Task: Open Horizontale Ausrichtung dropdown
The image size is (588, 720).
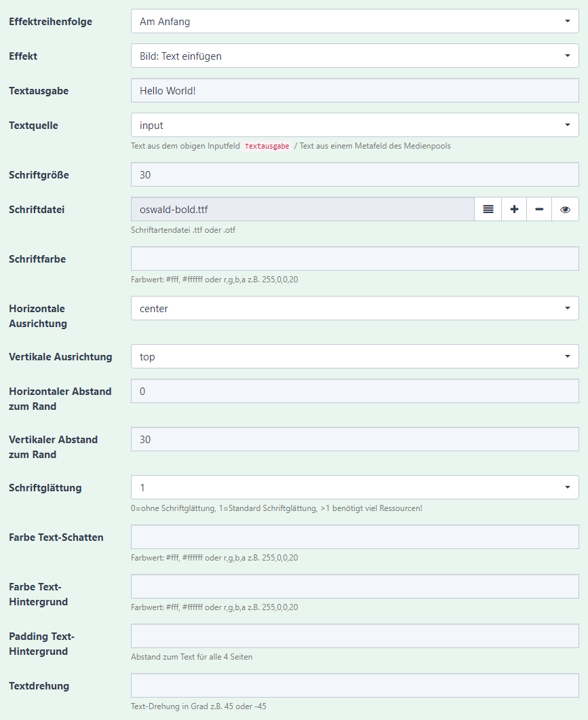Action: pos(355,308)
